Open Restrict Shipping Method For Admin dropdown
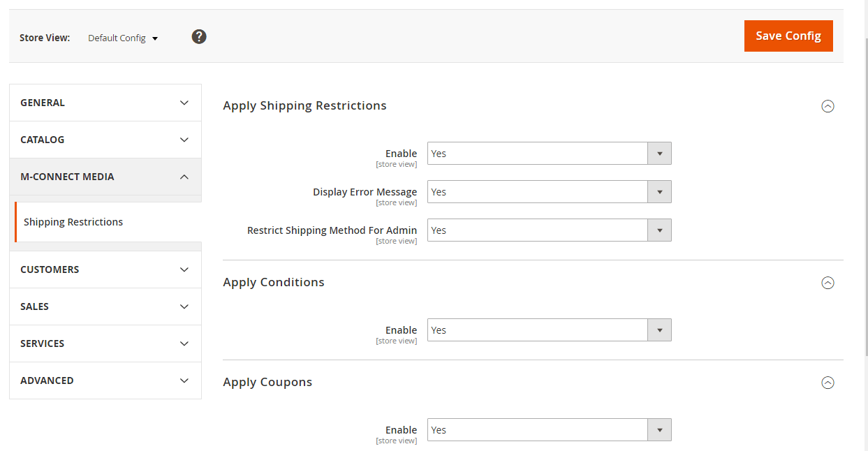 549,230
